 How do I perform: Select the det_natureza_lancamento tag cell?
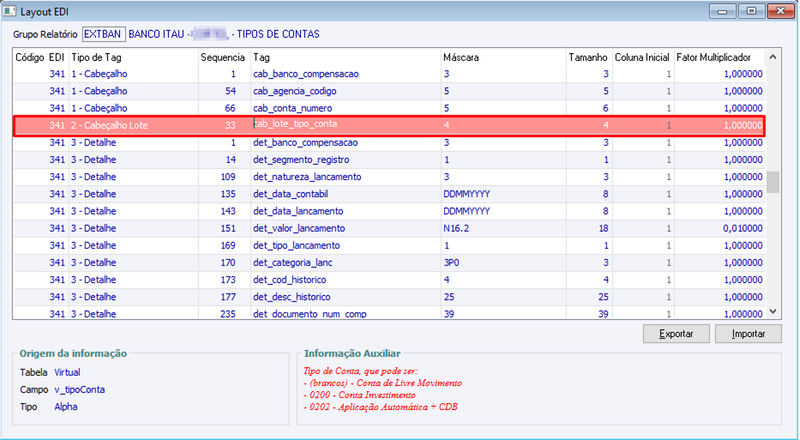(345, 177)
